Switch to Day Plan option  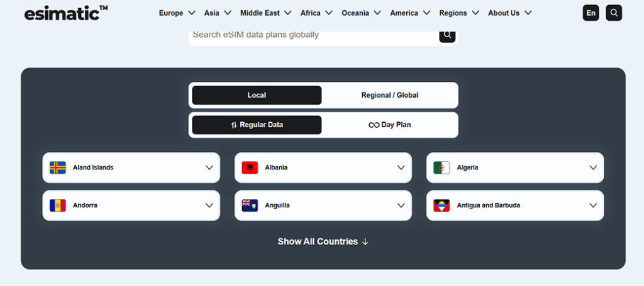389,125
